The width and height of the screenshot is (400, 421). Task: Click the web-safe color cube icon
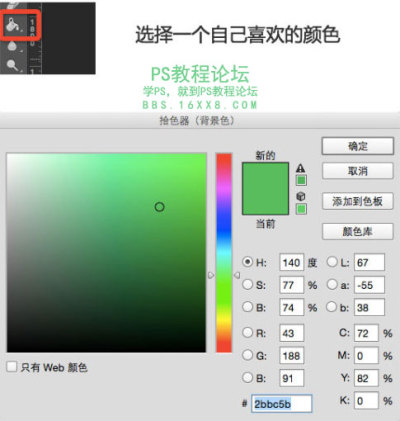[301, 196]
